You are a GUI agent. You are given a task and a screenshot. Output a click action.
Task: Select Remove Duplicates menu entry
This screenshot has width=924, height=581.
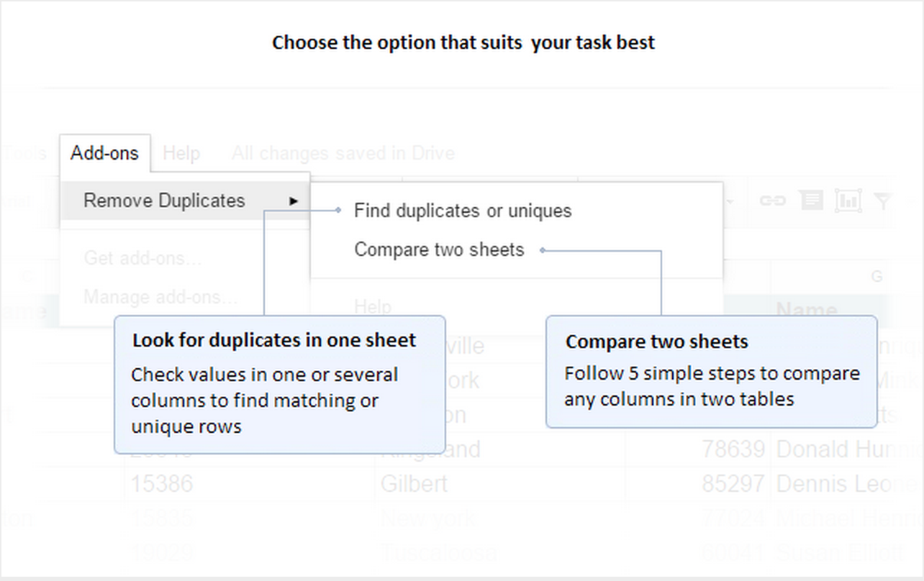click(185, 201)
